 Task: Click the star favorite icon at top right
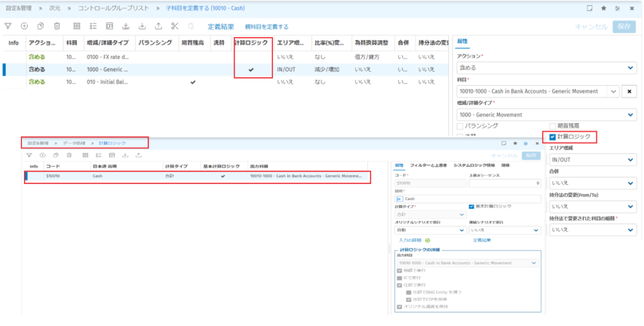coord(604,8)
